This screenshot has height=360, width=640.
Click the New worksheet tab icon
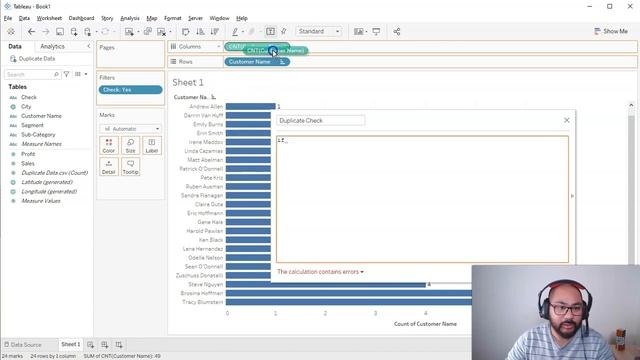pos(90,345)
